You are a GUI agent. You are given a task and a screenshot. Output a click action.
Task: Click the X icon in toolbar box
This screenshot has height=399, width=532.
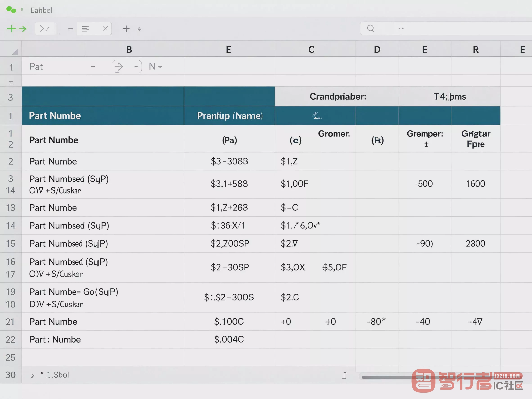105,29
